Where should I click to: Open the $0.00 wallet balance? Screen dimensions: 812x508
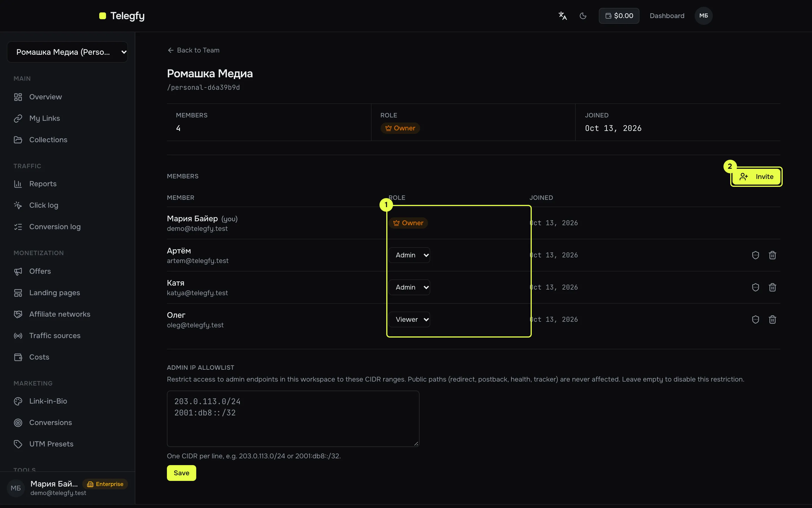pos(619,16)
